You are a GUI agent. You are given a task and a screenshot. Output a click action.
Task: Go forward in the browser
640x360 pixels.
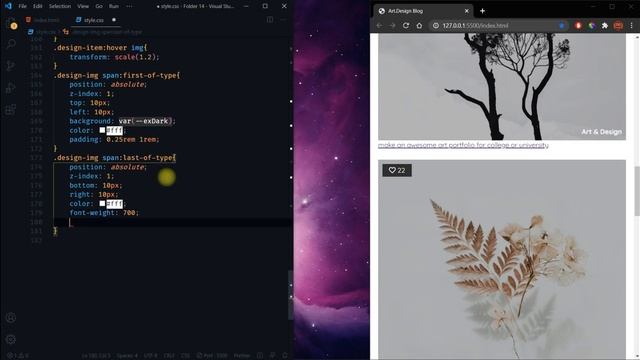pyautogui.click(x=393, y=25)
